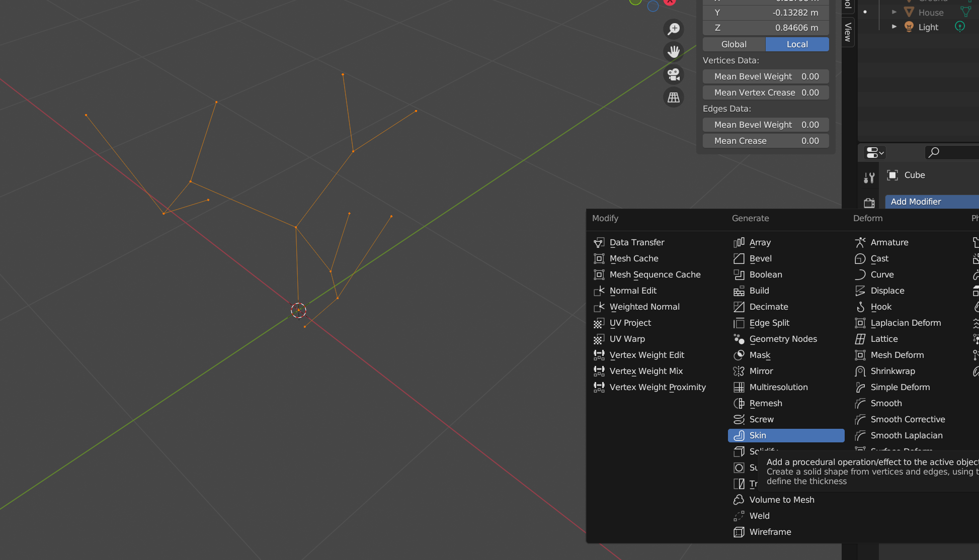This screenshot has height=560, width=979.
Task: Click the zoom view magnifier icon
Action: point(674,29)
